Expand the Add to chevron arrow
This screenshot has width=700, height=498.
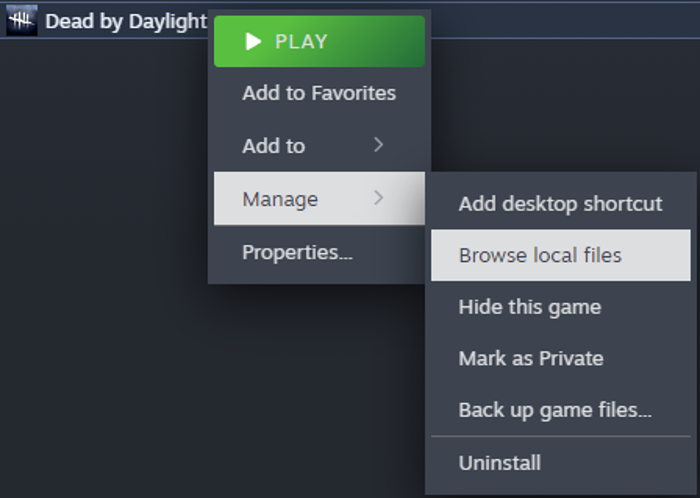click(379, 145)
